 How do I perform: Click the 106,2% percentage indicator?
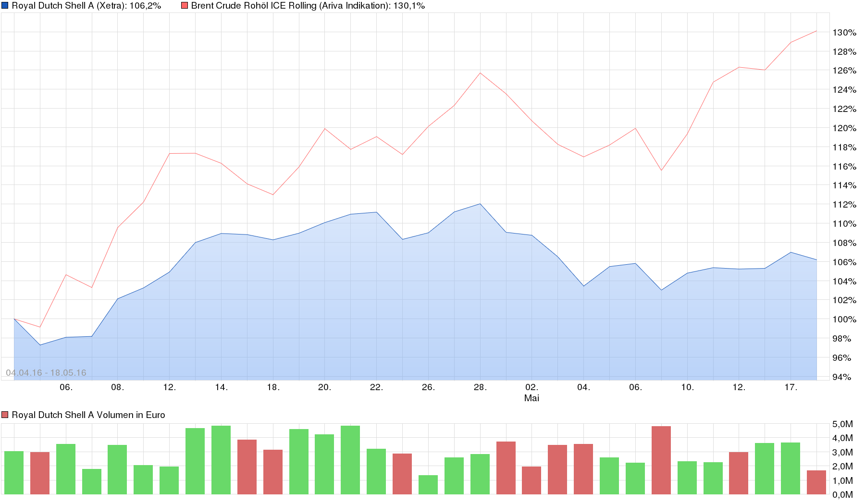pos(146,7)
